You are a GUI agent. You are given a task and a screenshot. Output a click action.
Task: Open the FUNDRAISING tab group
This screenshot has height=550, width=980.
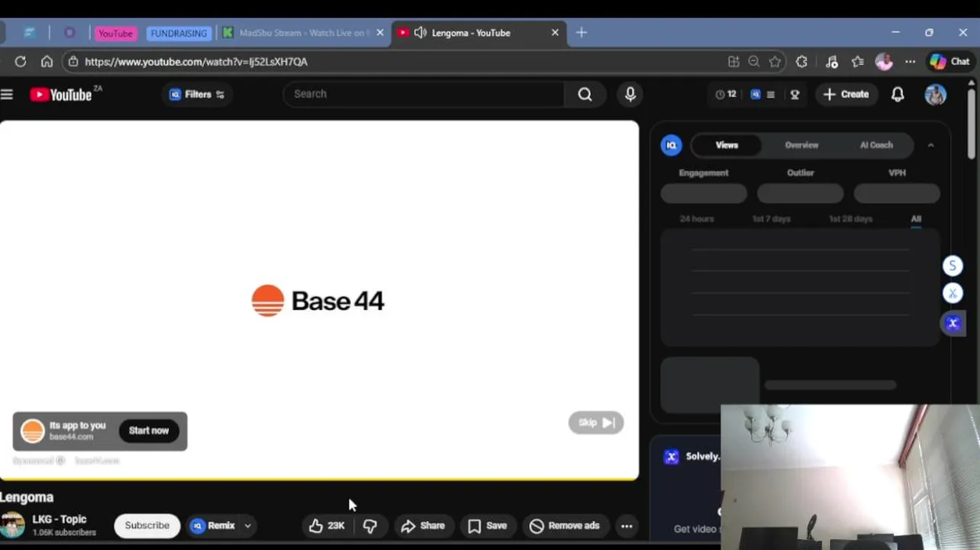click(179, 34)
